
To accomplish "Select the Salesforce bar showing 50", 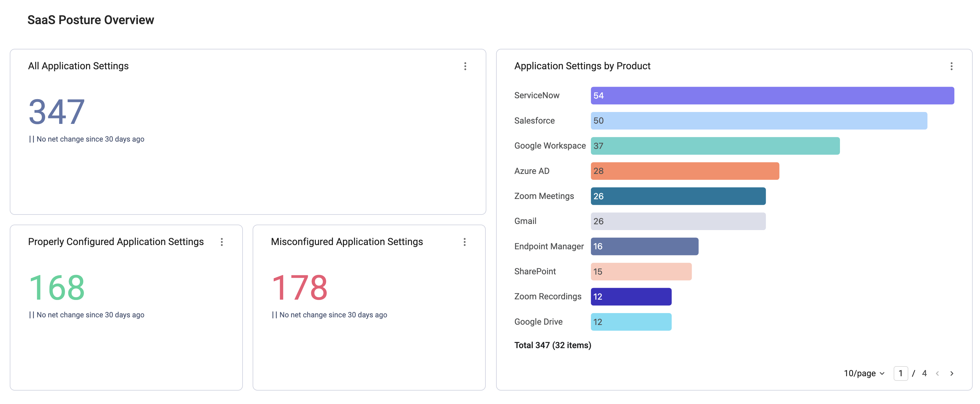I will click(x=759, y=121).
